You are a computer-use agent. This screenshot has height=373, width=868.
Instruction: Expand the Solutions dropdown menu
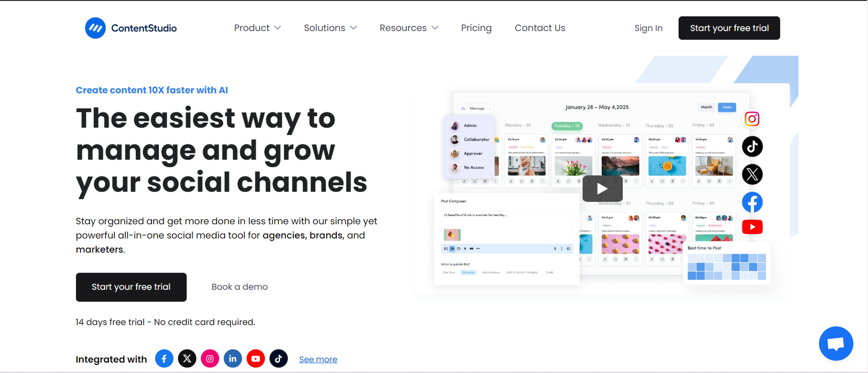pyautogui.click(x=330, y=28)
